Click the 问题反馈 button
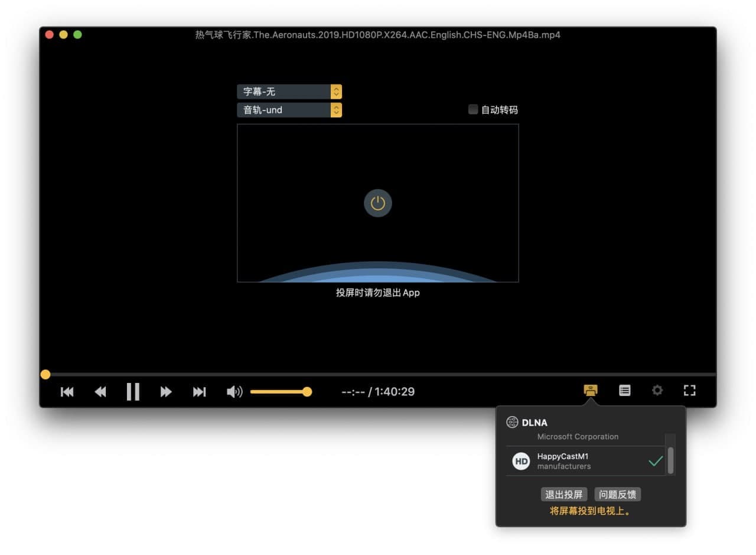The image size is (756, 555). 617,495
